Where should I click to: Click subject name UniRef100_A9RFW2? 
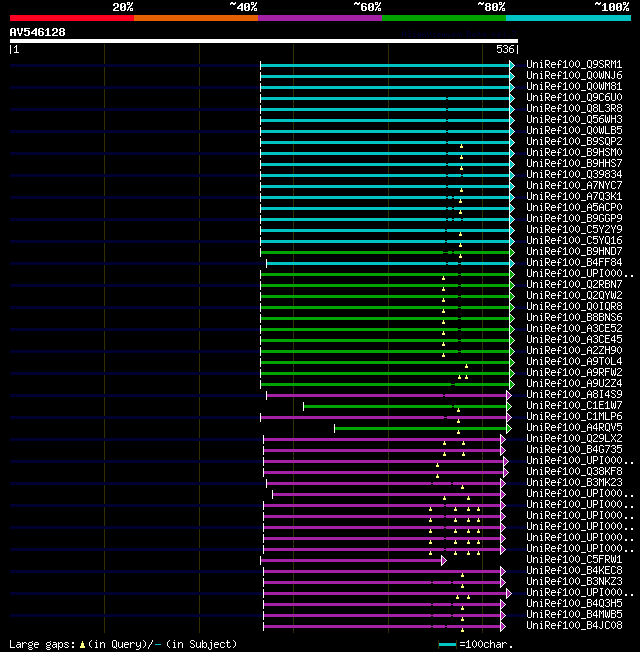[574, 373]
